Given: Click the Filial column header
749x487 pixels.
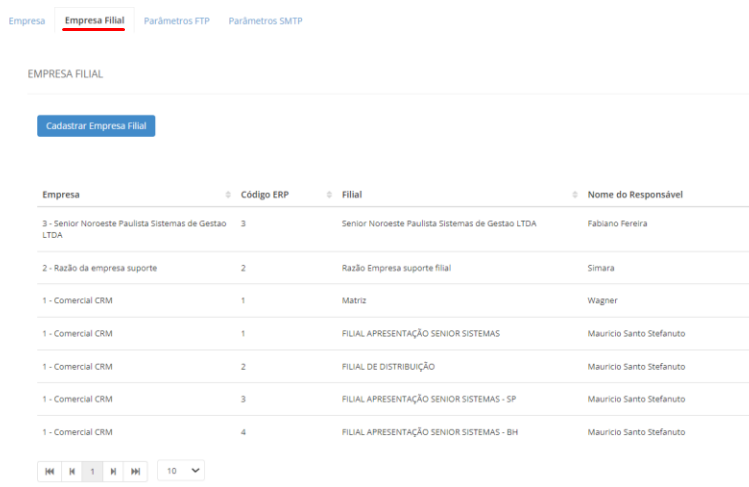Looking at the screenshot, I should tap(352, 194).
